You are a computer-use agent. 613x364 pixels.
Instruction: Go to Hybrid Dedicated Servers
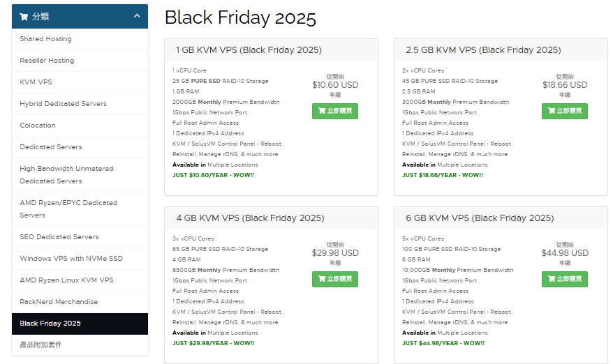tap(63, 104)
